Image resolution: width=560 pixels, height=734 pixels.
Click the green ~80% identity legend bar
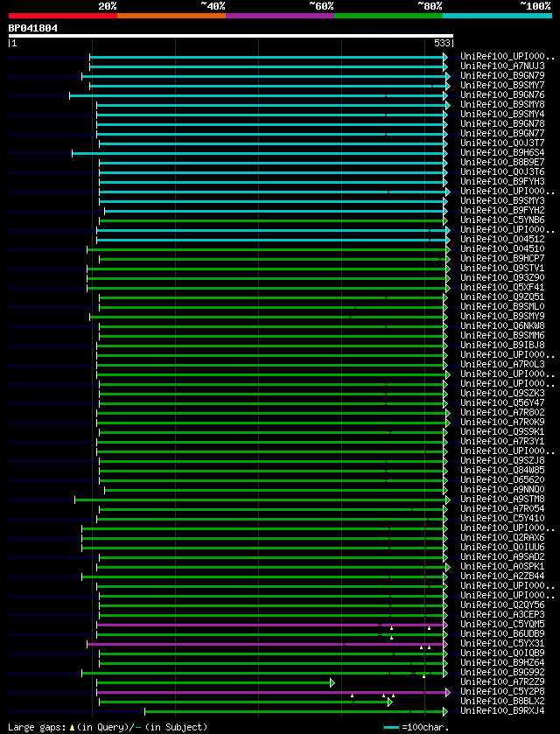pyautogui.click(x=388, y=16)
